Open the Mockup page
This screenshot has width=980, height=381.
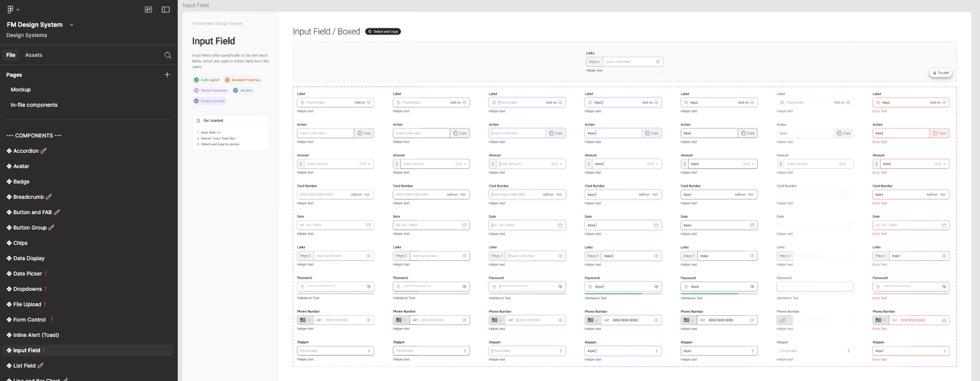point(88,89)
